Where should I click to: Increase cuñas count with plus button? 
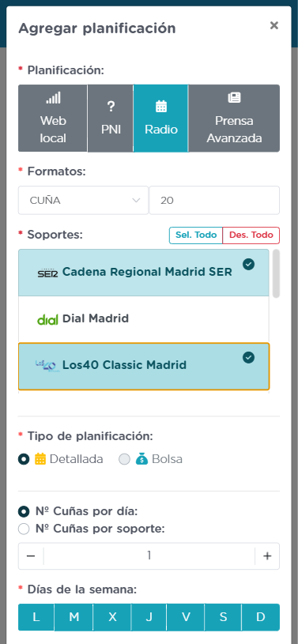coord(267,556)
